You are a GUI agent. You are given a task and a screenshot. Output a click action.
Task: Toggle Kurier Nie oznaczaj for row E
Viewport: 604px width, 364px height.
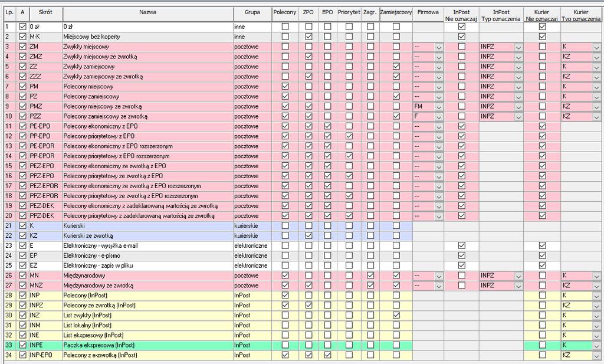(543, 245)
